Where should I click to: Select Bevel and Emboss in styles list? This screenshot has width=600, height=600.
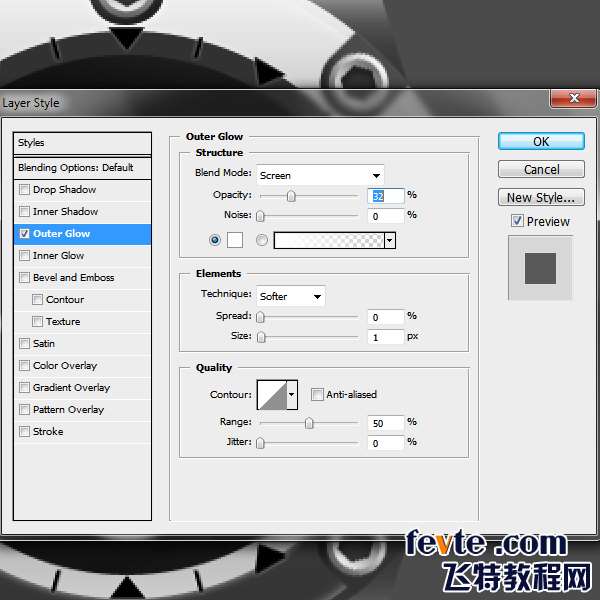73,278
